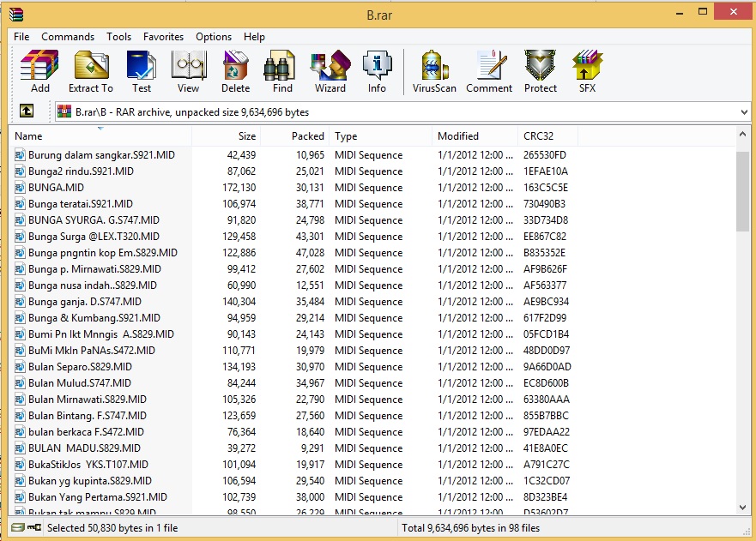Open the Help menu
The height and width of the screenshot is (541, 756).
point(254,37)
